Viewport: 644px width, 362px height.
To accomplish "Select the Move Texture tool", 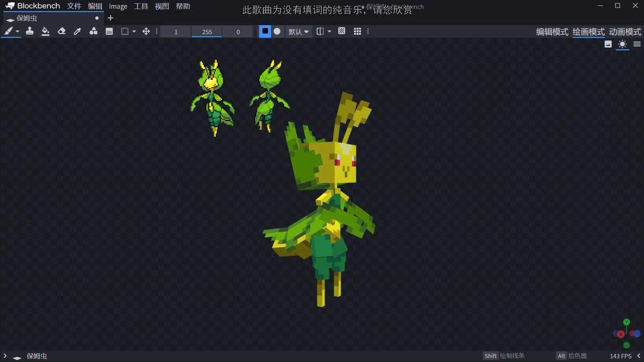I will pos(146,31).
